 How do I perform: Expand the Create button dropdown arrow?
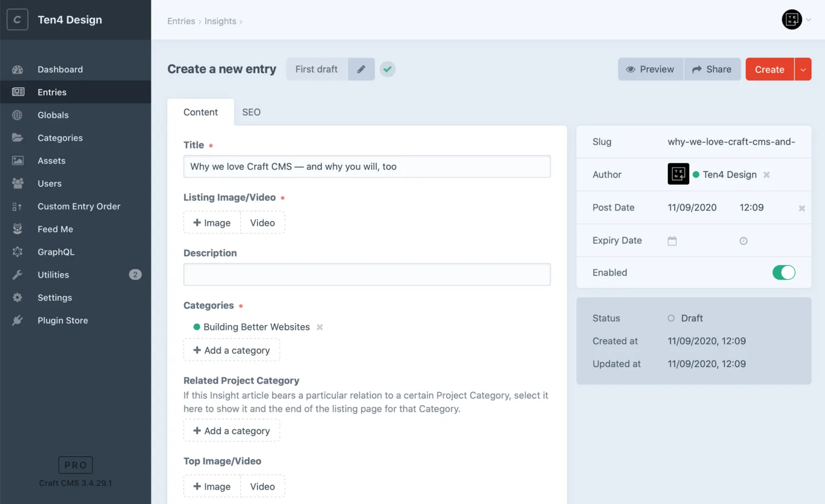[x=803, y=69]
